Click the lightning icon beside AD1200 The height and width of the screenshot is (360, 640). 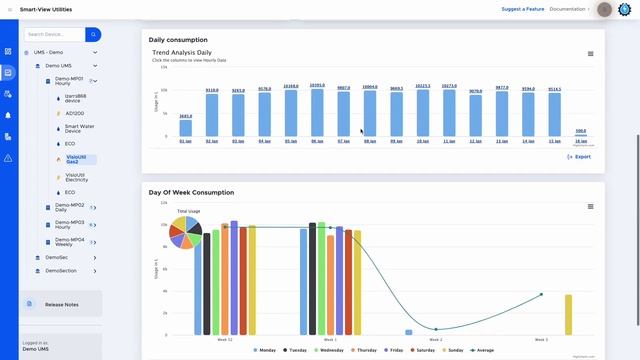pyautogui.click(x=58, y=113)
